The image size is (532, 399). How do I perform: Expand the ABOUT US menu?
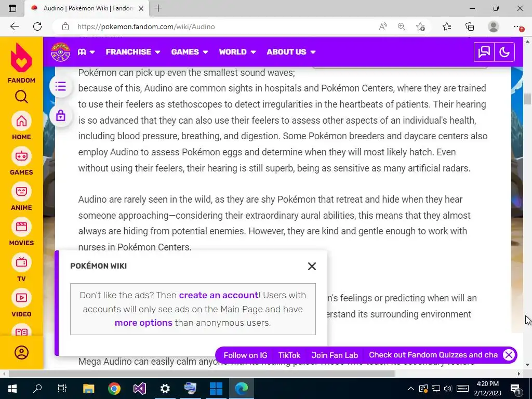coord(291,52)
